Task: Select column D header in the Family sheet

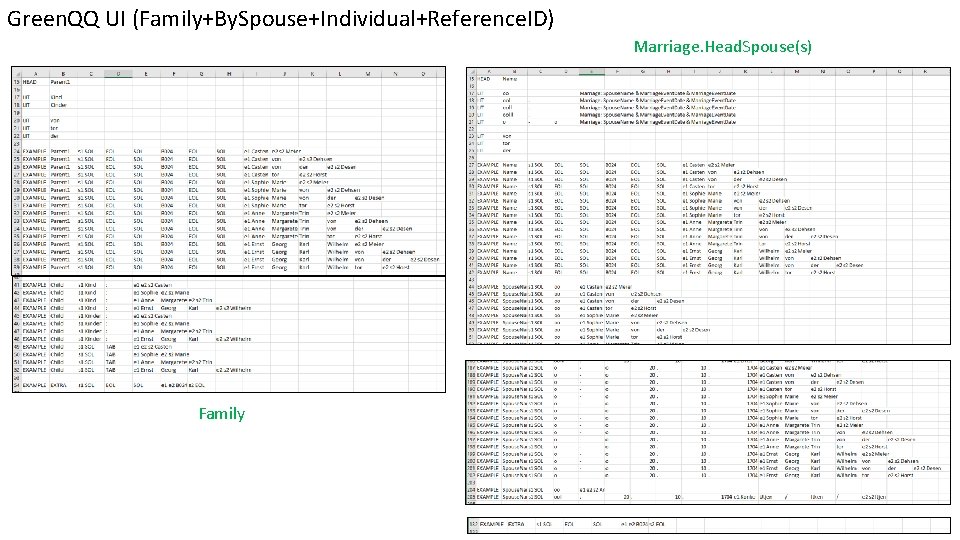Action: pos(118,73)
